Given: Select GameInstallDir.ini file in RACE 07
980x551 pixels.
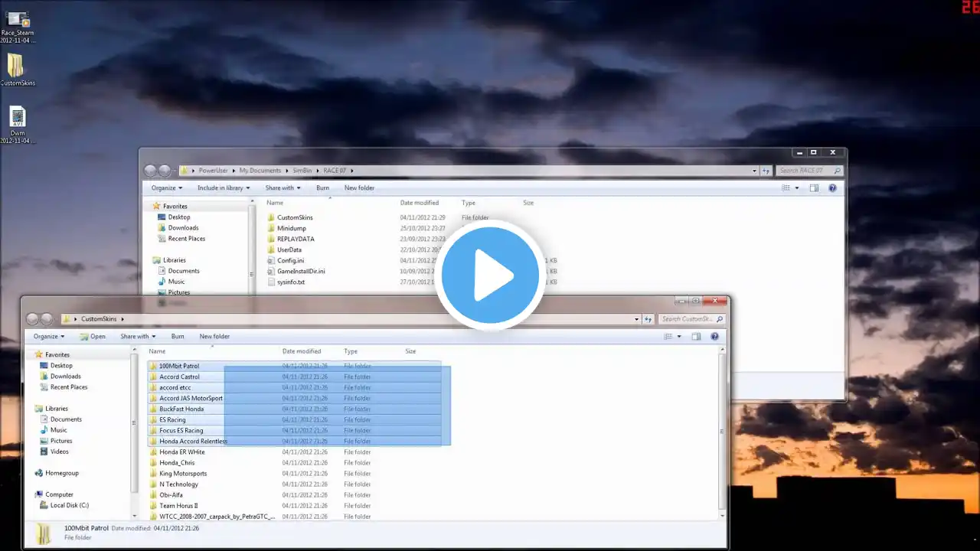Looking at the screenshot, I should (x=296, y=271).
